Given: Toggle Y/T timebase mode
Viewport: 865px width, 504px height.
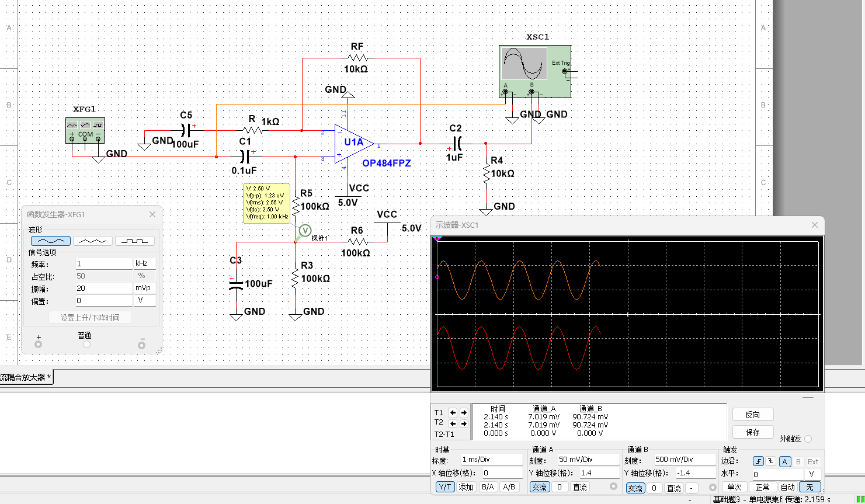Looking at the screenshot, I should [x=445, y=487].
